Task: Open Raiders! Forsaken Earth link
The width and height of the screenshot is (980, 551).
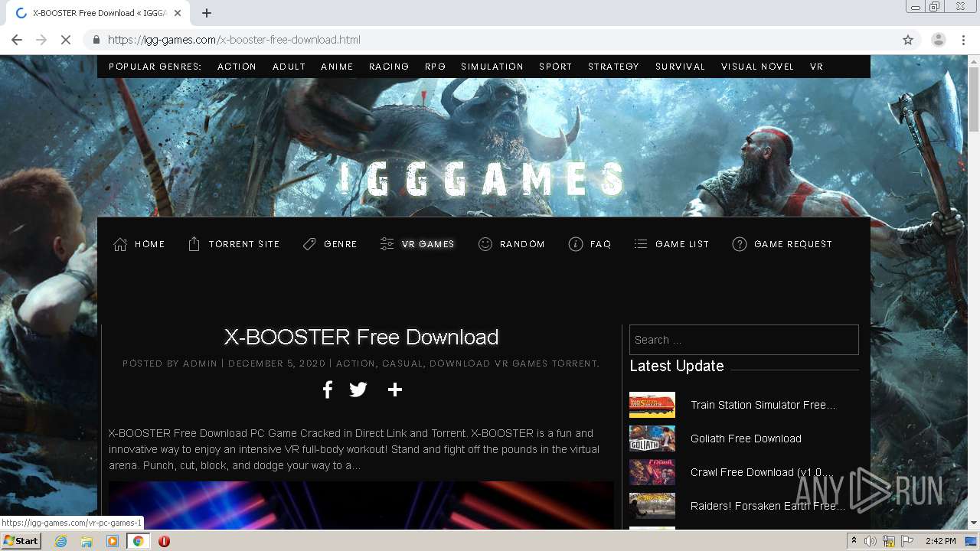Action: (x=768, y=506)
